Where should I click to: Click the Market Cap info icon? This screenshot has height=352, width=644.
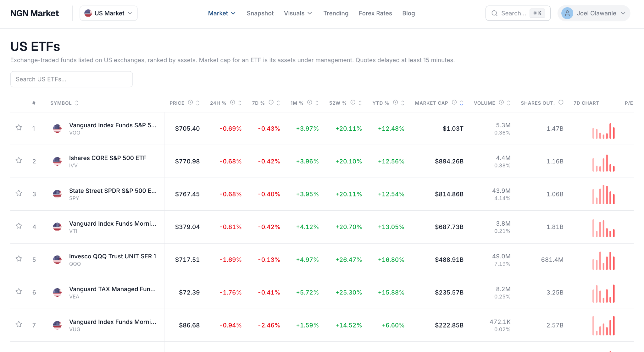tap(454, 102)
